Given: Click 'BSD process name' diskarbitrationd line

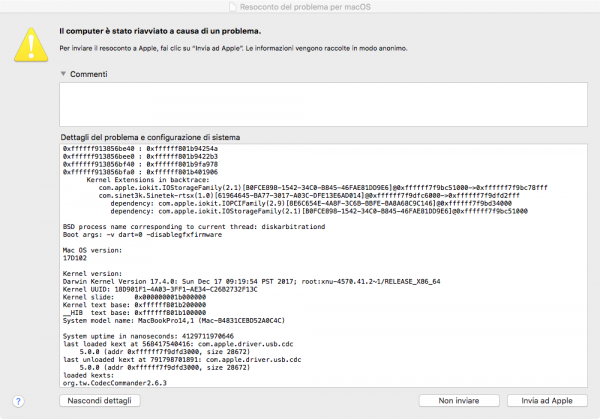Looking at the screenshot, I should (194, 227).
